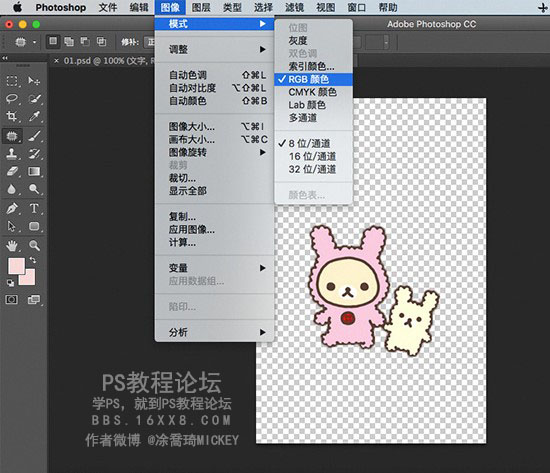Viewport: 550px width, 473px height.
Task: Activate the Horizontal Type tool
Action: click(x=34, y=208)
